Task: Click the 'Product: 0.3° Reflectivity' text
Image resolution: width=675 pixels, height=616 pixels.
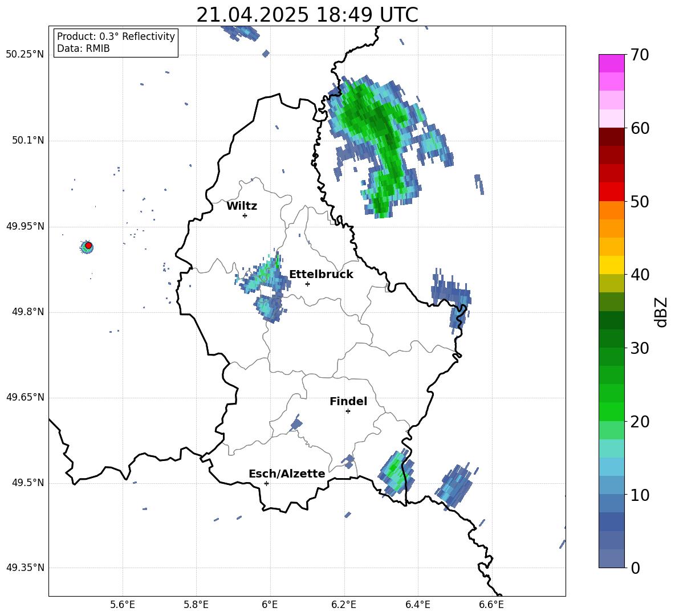Action: click(116, 36)
